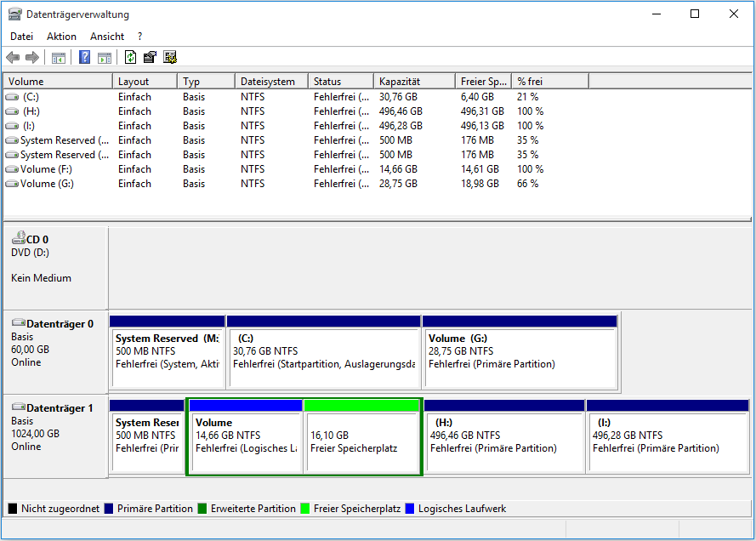Sort by the Freier Sp... column header
756x541 pixels.
click(x=481, y=80)
